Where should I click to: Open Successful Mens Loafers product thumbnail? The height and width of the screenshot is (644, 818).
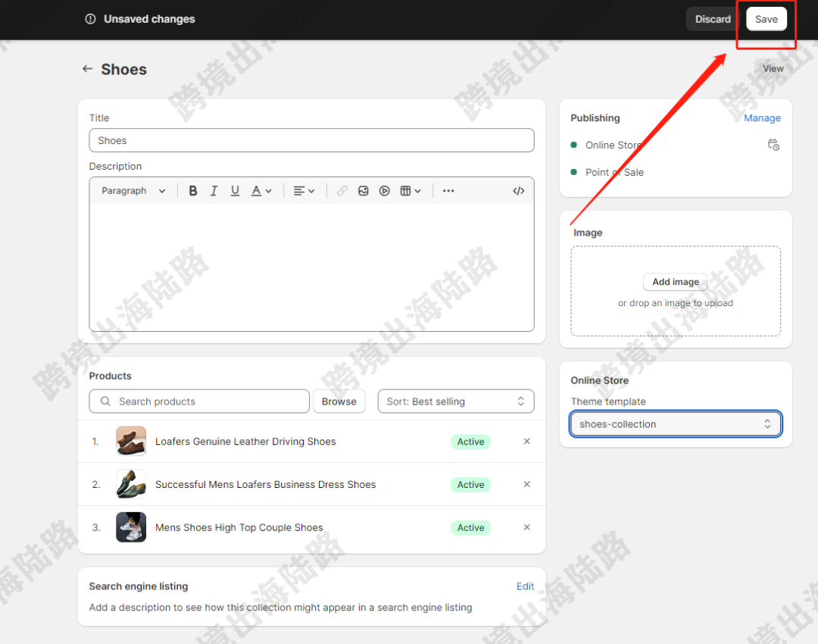coord(131,484)
